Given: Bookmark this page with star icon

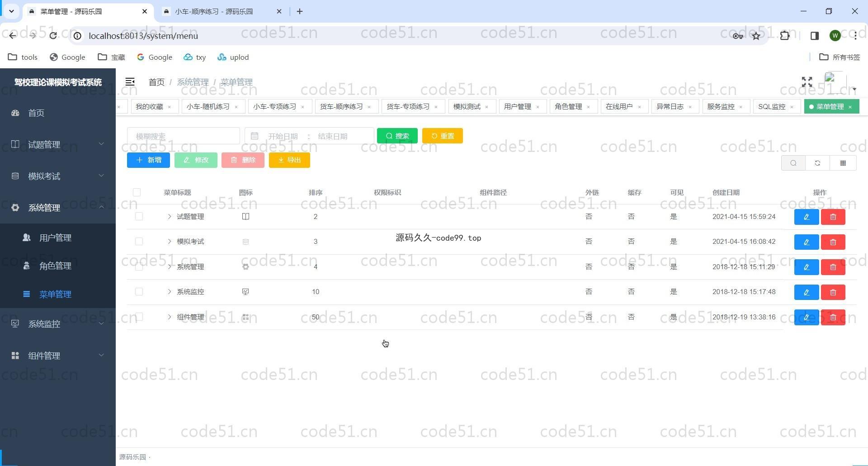Looking at the screenshot, I should pyautogui.click(x=756, y=36).
